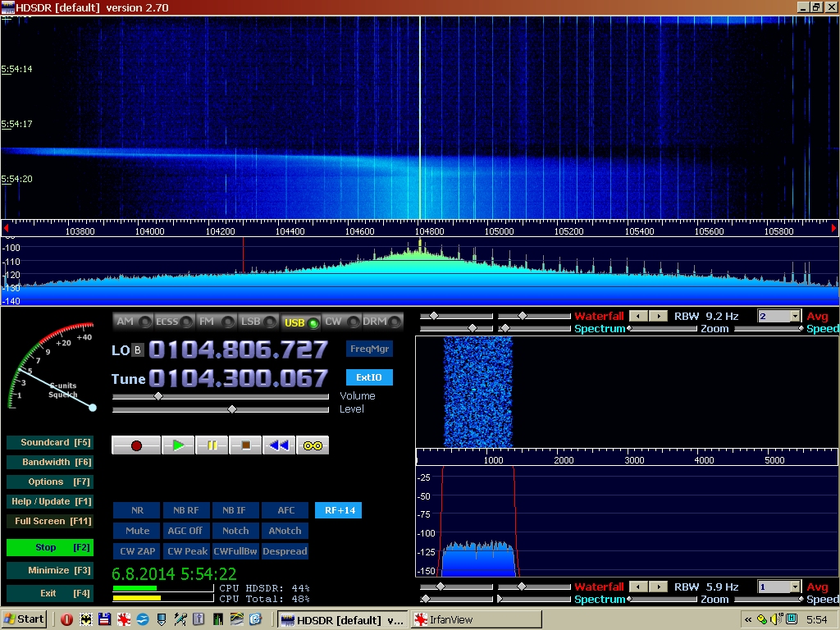Open the ExtIO settings button
Screen dimensions: 840x630
pos(370,377)
